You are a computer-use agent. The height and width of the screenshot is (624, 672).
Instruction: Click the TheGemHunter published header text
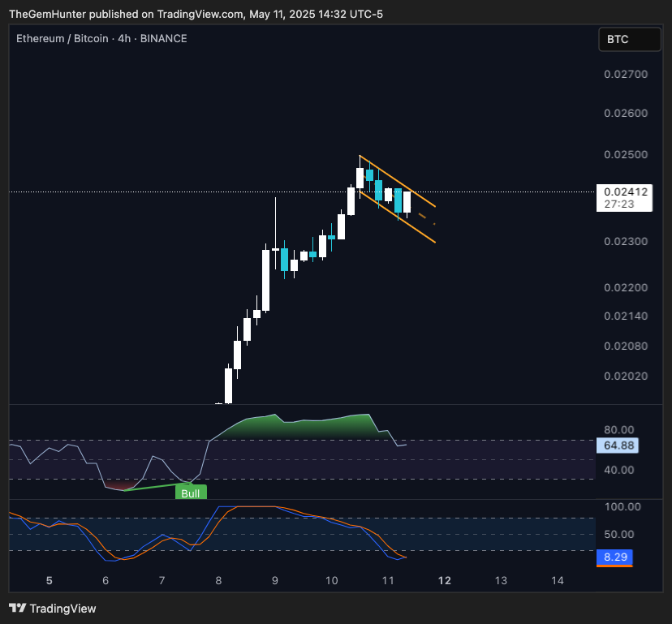click(x=196, y=14)
